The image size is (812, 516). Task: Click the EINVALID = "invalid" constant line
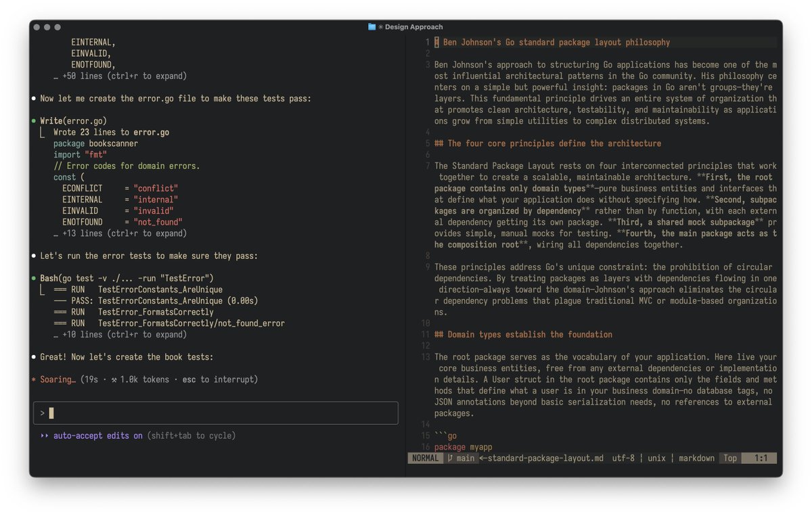[118, 211]
